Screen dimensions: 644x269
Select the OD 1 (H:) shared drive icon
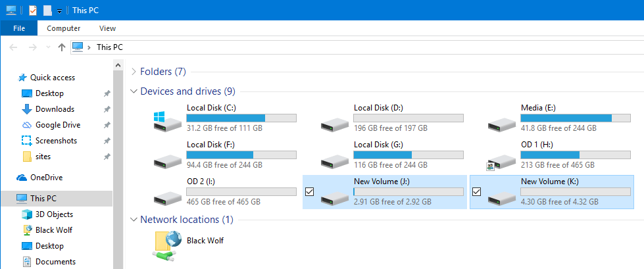[501, 161]
